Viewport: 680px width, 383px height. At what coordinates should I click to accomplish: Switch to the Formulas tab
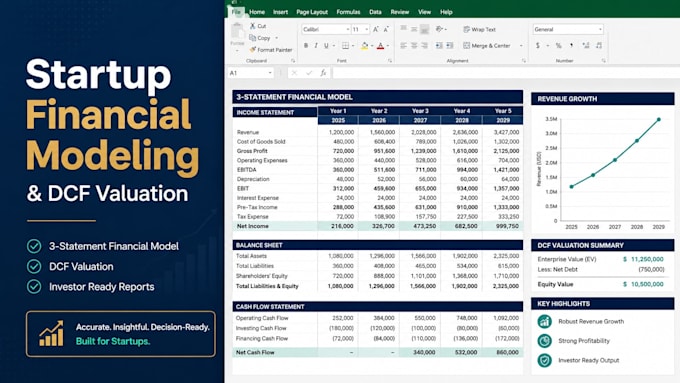(348, 12)
